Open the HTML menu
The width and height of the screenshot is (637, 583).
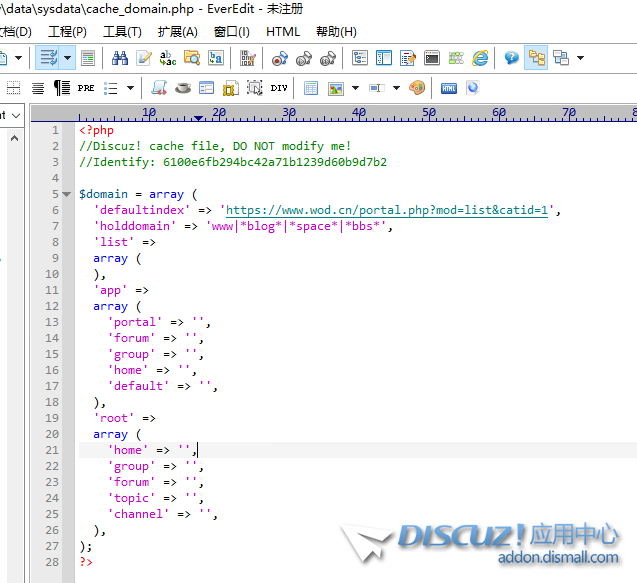(283, 32)
